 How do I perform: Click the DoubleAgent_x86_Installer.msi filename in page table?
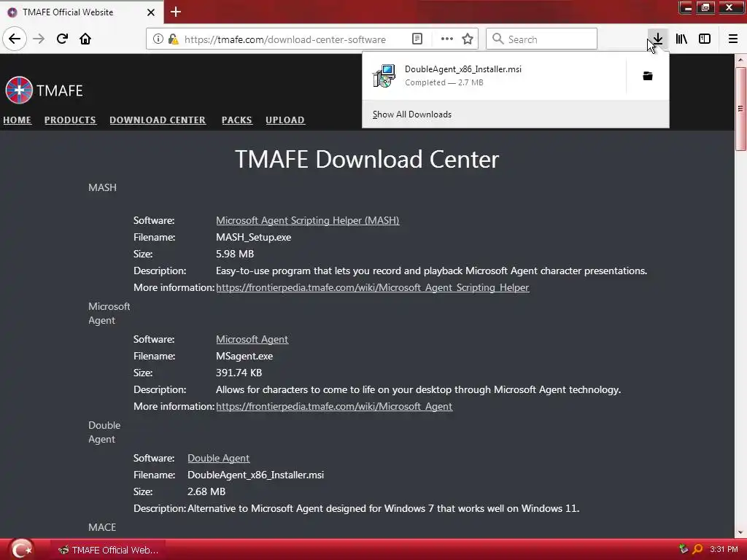(x=256, y=475)
